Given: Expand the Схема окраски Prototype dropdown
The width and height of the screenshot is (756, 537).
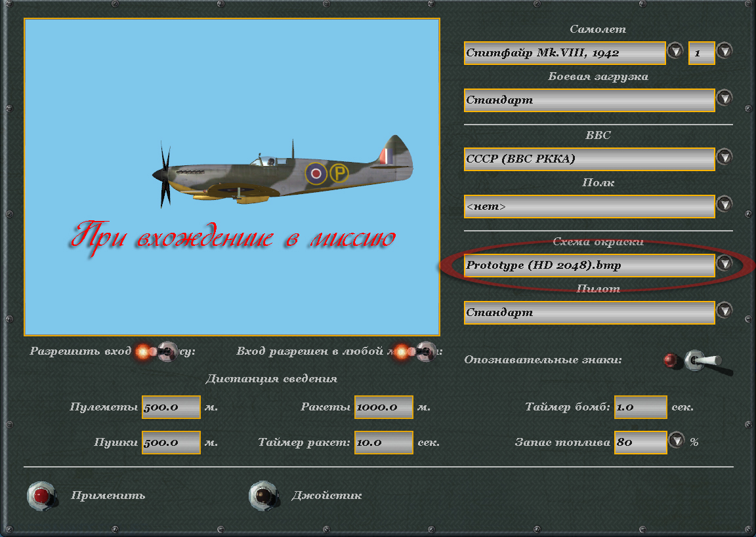Looking at the screenshot, I should click(589, 266).
